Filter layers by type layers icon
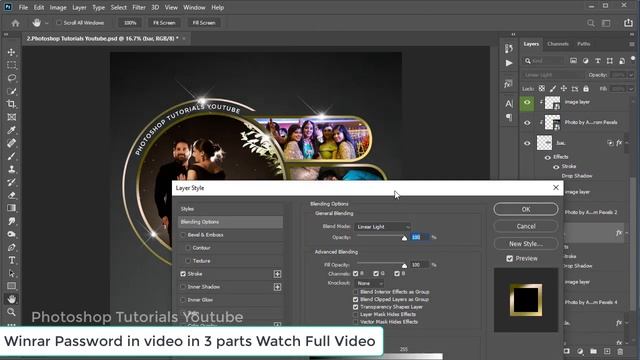Screen dimensions: 640x360 coord(598,61)
